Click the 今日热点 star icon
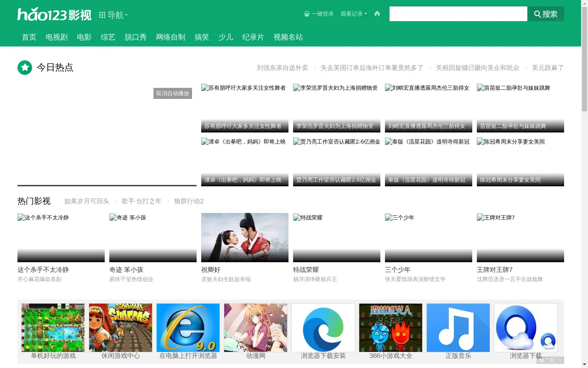The height and width of the screenshot is (368, 588). (25, 68)
